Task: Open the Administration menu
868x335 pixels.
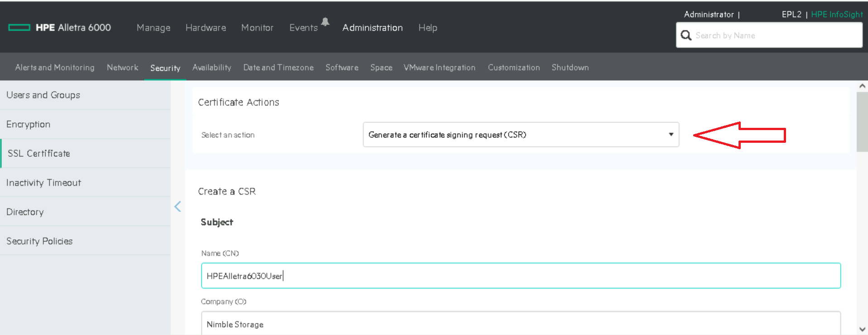Action: coord(372,28)
